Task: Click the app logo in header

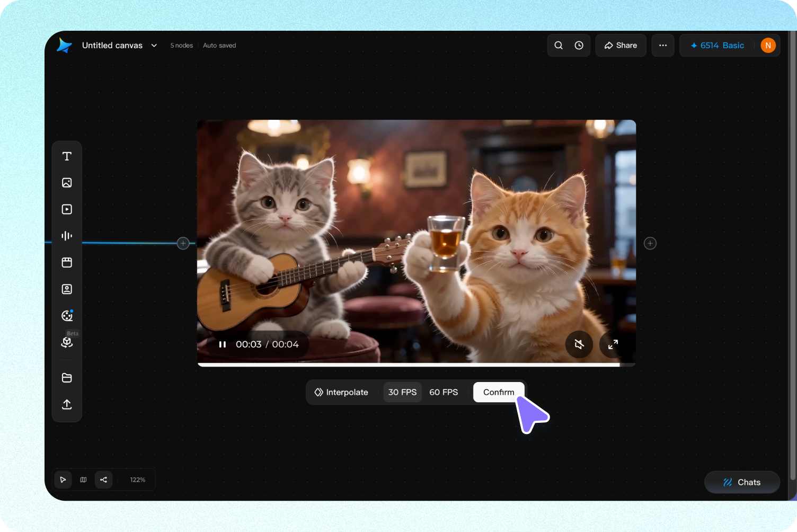Action: 64,46
